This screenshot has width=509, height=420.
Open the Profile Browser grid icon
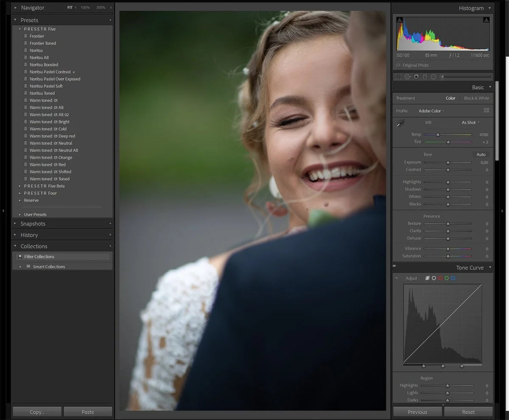tap(486, 110)
